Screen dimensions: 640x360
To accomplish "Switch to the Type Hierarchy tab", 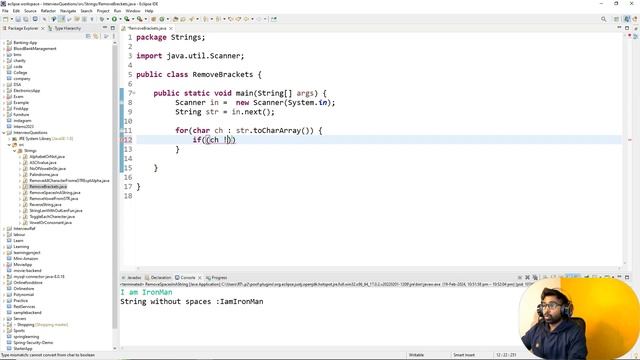I will point(64,28).
